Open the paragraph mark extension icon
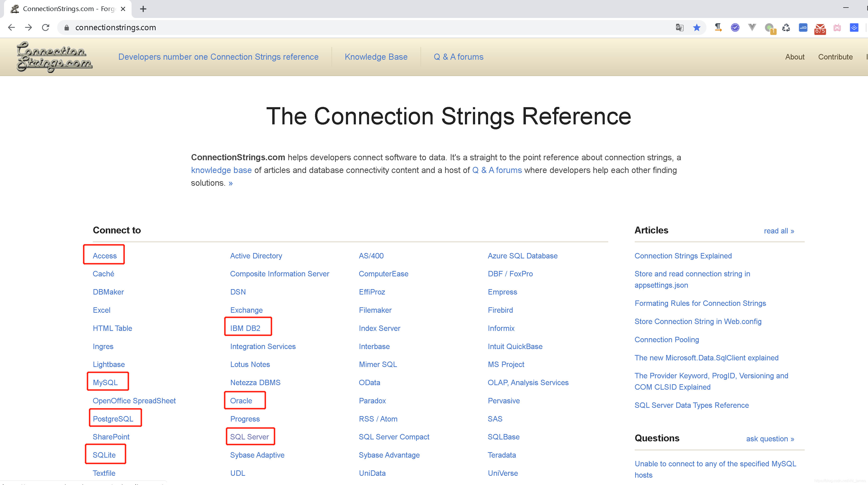 pos(718,27)
